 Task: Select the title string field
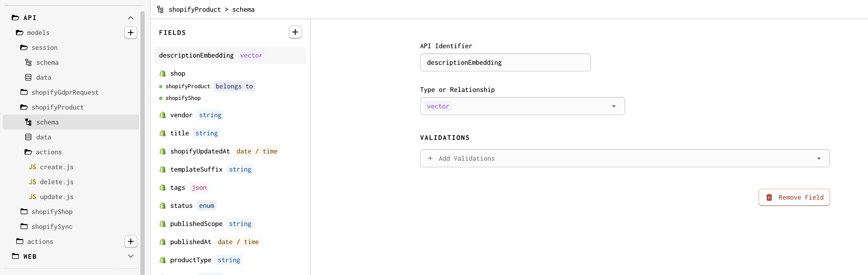click(x=230, y=133)
